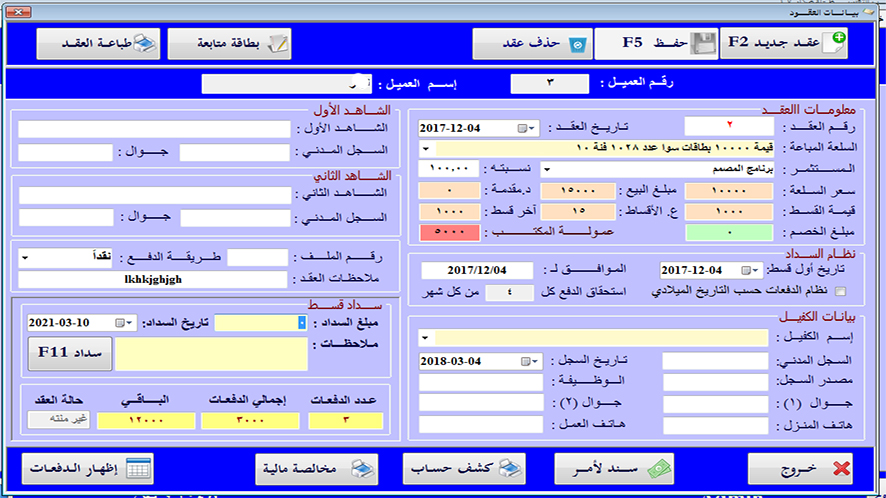This screenshot has height=498, width=886.
Task: Open the follow-up card (بطاقة متابعة)
Action: click(x=229, y=43)
